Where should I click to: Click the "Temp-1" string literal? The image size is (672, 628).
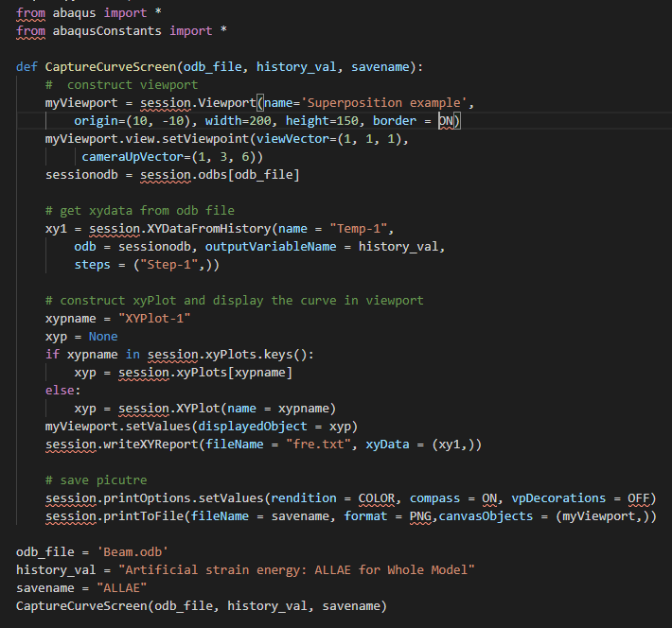(364, 228)
